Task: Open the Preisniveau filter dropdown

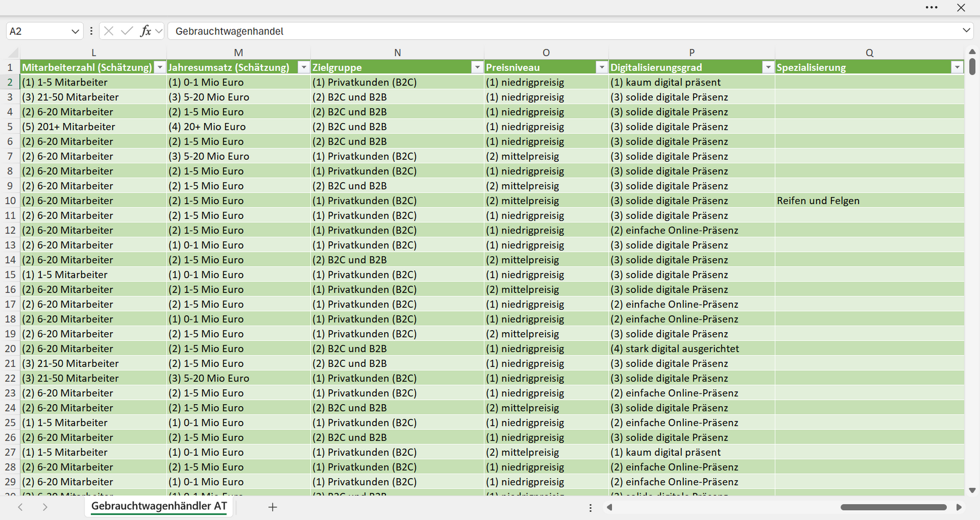Action: click(602, 68)
